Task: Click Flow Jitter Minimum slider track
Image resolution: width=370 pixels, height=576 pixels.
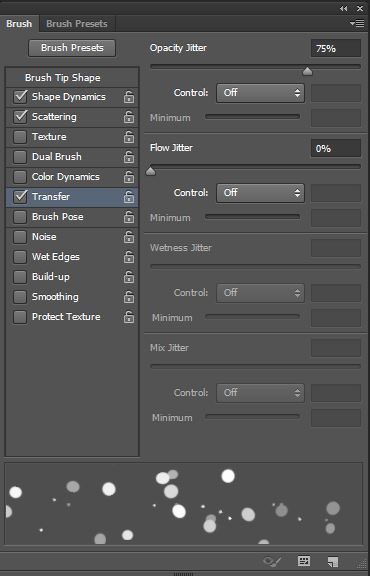Action: click(252, 217)
